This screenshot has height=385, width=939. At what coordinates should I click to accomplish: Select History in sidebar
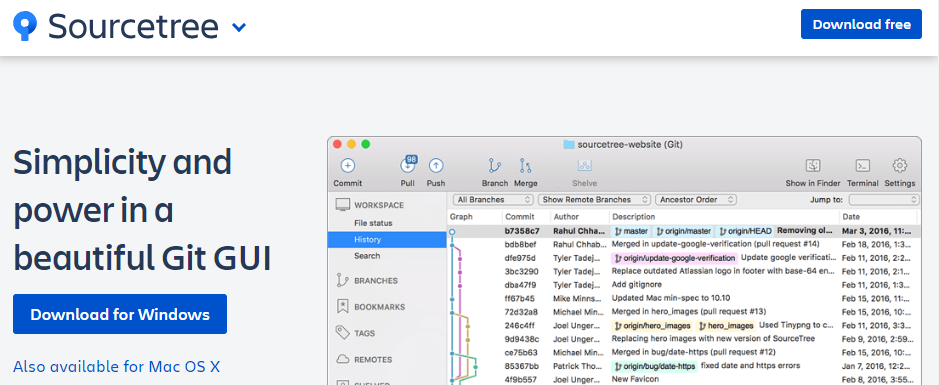click(x=387, y=240)
